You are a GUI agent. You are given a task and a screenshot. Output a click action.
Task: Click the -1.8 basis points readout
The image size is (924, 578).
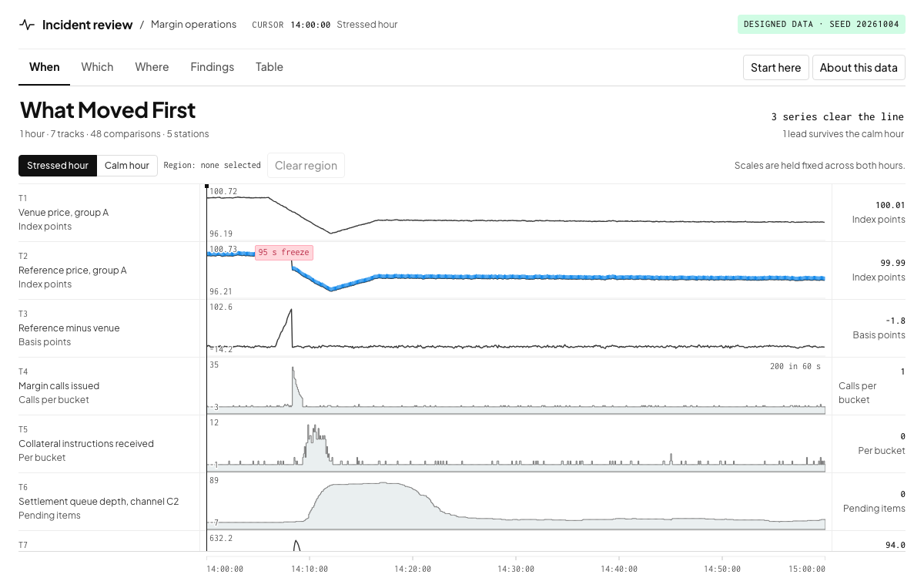[896, 321]
